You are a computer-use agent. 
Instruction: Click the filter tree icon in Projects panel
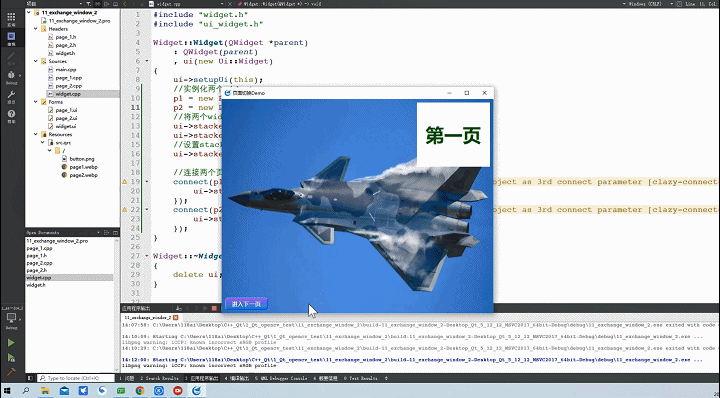(89, 4)
